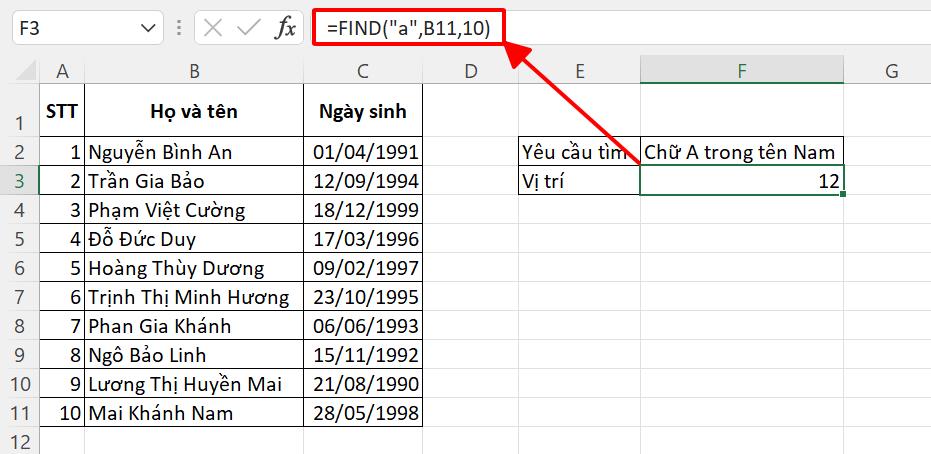Click birth date 28/05/1998
931x454 pixels.
click(x=363, y=413)
